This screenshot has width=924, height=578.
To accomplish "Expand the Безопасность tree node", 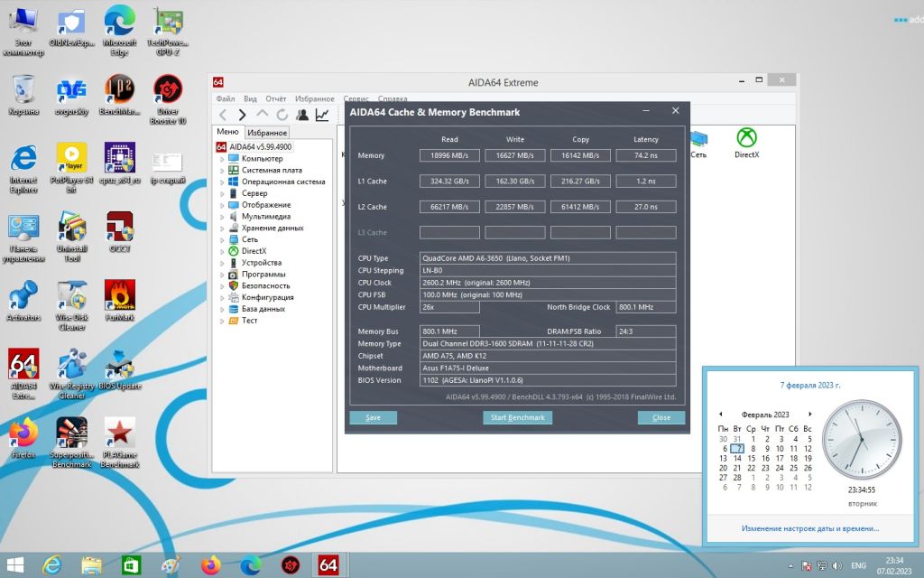I will pos(222,286).
